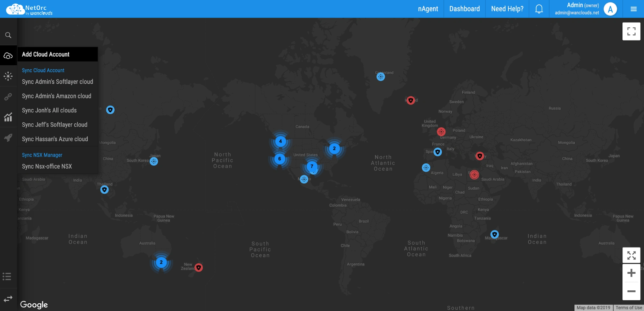Open cluster marker showing 4
Screen dimensions: 644x311
(281, 141)
